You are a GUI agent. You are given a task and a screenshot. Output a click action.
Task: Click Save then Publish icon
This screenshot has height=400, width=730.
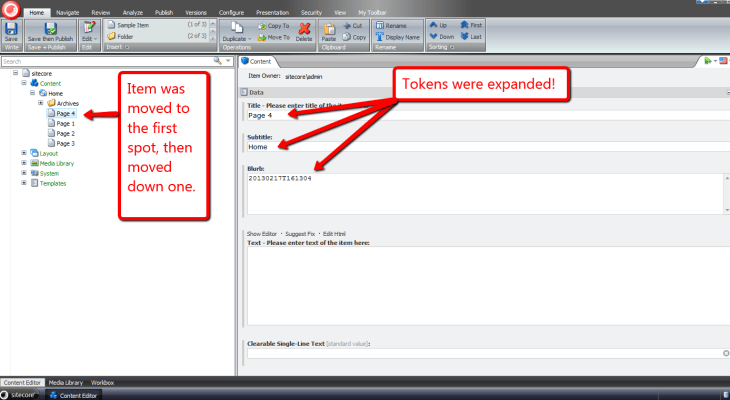click(50, 31)
